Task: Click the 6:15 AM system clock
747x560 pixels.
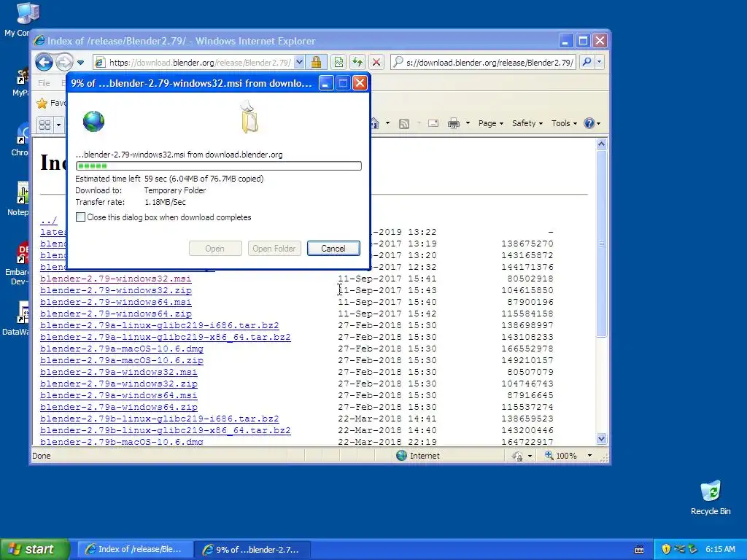Action: [x=720, y=549]
